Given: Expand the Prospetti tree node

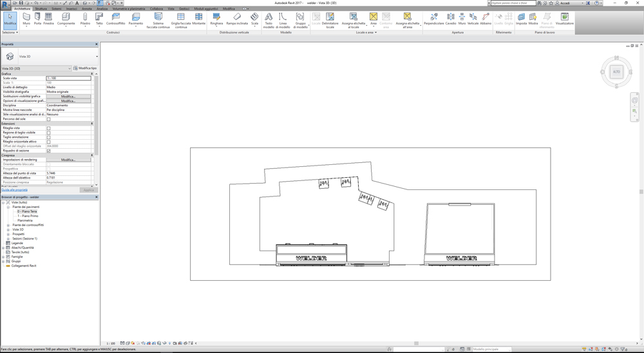Looking at the screenshot, I should (8, 234).
